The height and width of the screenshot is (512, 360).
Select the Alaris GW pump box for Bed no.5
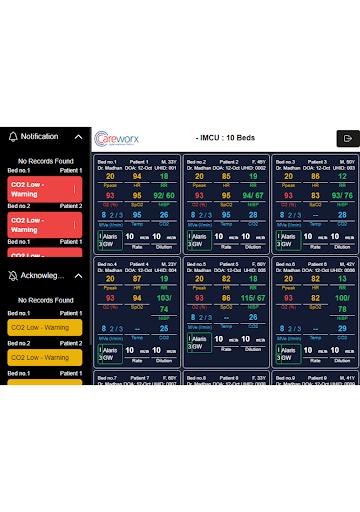point(199,343)
